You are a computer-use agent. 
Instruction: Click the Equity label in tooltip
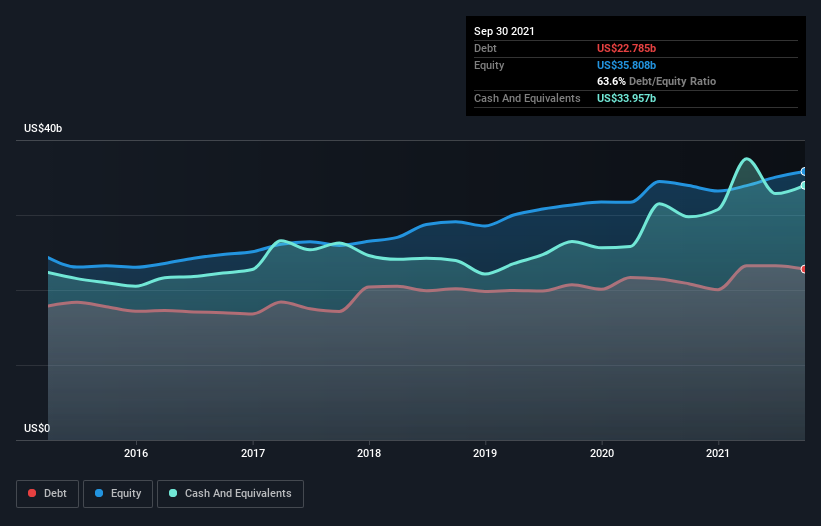(x=489, y=65)
